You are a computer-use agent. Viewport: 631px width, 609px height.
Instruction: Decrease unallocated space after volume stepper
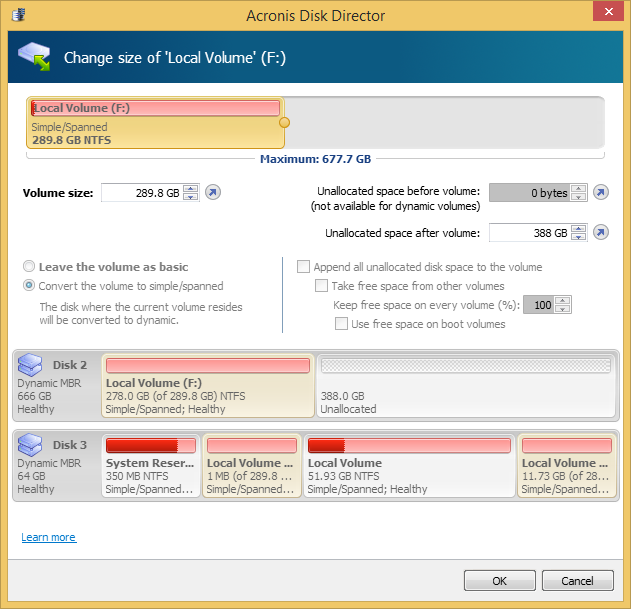pyautogui.click(x=578, y=237)
